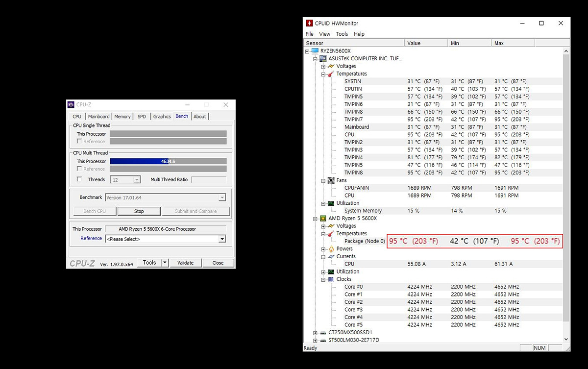Click the RYZEN5600X computer icon
This screenshot has width=588, height=369.
[315, 51]
